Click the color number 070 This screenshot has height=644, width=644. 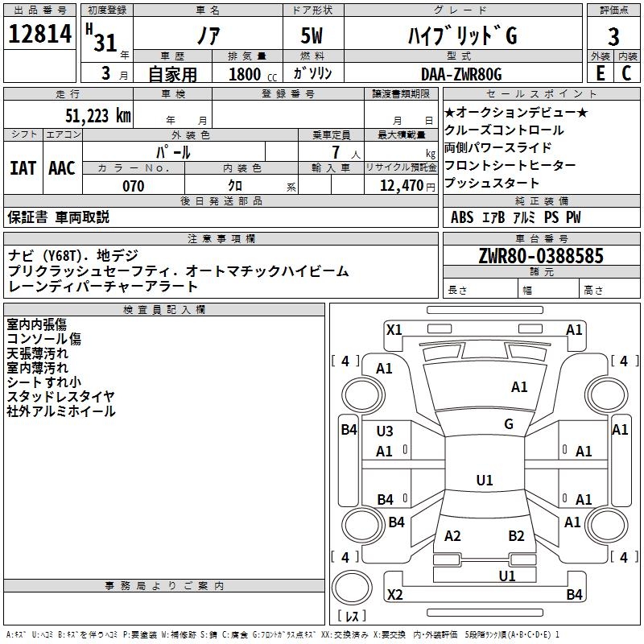(134, 186)
